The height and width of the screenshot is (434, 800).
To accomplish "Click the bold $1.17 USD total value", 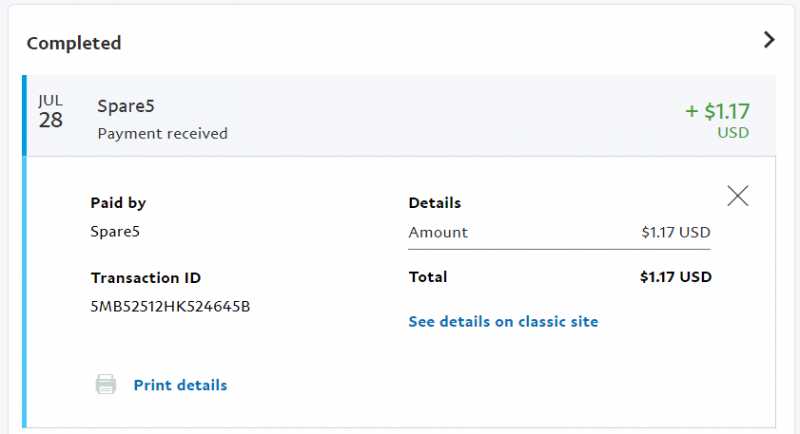I will (x=676, y=277).
